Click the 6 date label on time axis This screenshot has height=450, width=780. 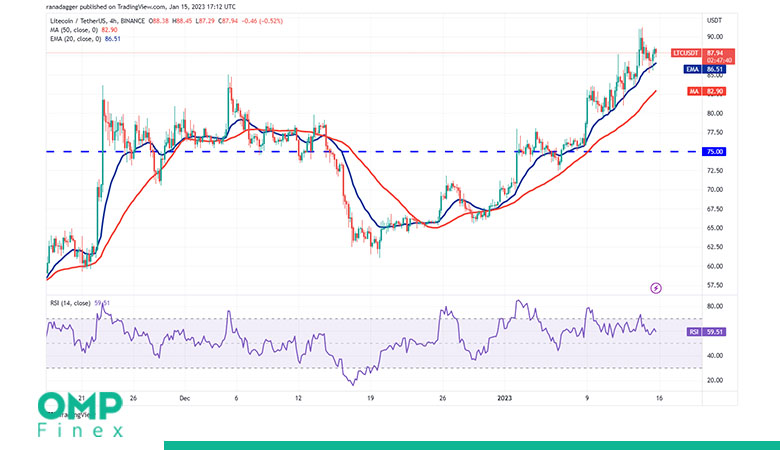pos(236,398)
